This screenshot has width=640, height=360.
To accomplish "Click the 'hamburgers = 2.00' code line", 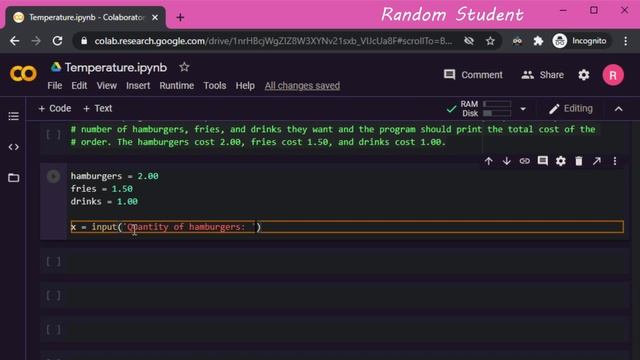I will point(115,176).
